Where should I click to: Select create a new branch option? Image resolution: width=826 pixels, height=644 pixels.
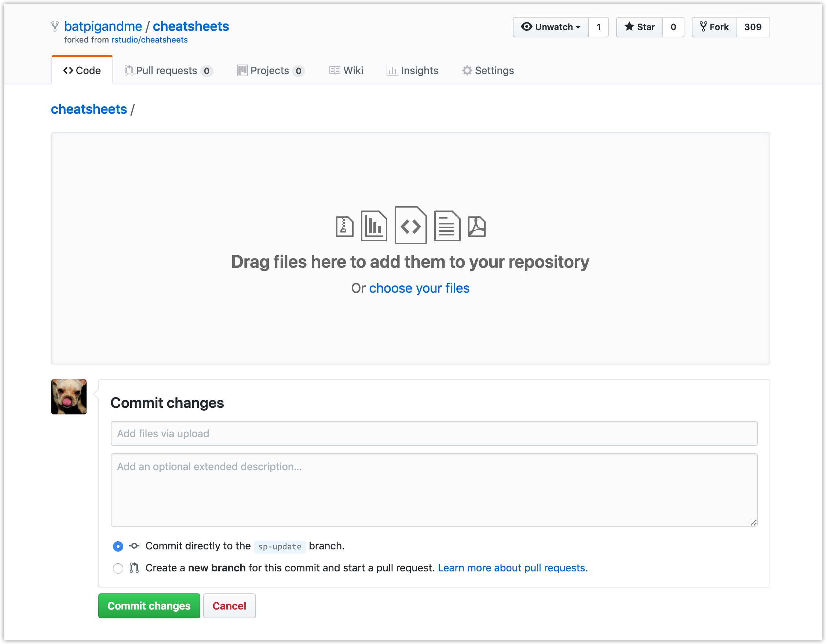point(118,568)
